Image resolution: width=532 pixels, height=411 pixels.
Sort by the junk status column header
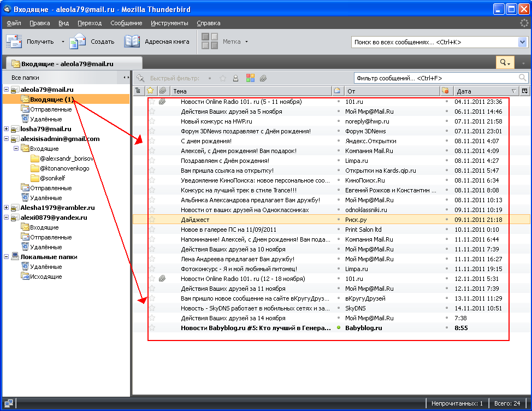click(445, 91)
